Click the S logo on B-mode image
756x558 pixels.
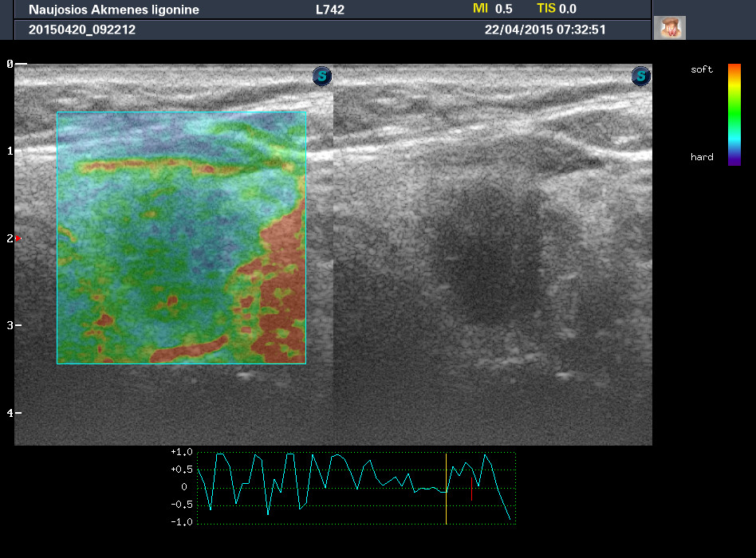(640, 77)
